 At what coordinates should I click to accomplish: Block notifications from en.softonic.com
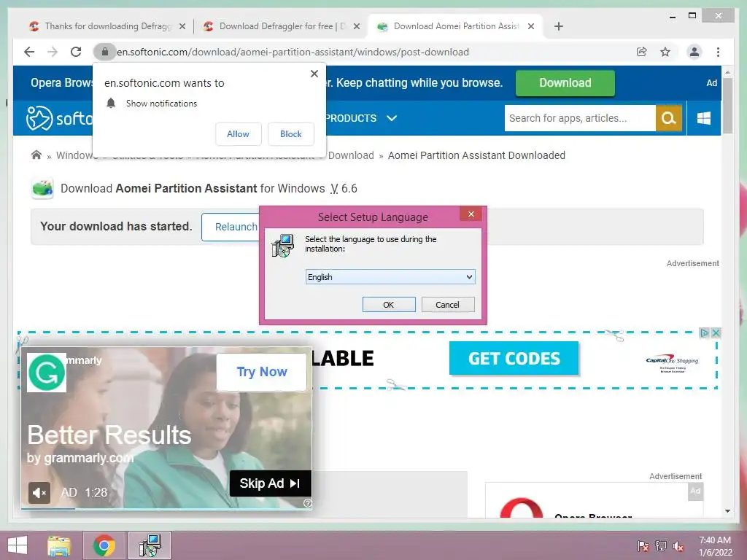290,134
